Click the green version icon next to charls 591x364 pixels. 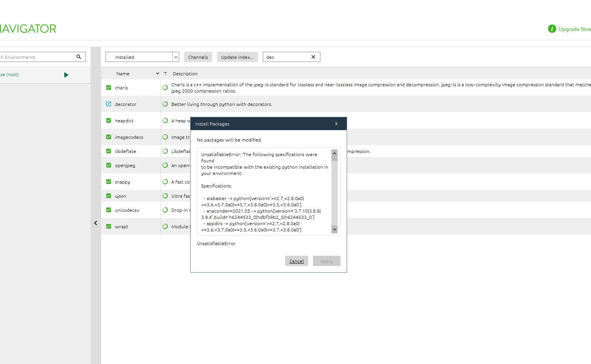pos(165,87)
